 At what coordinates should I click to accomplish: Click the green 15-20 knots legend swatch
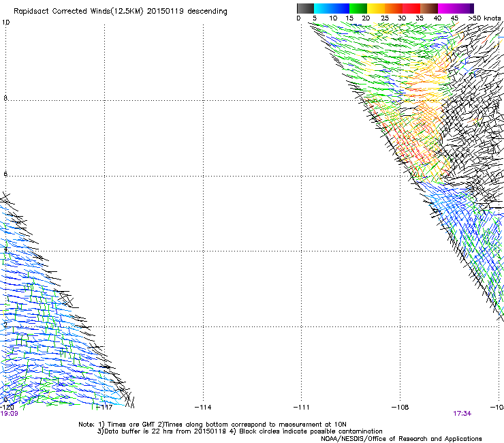358,8
